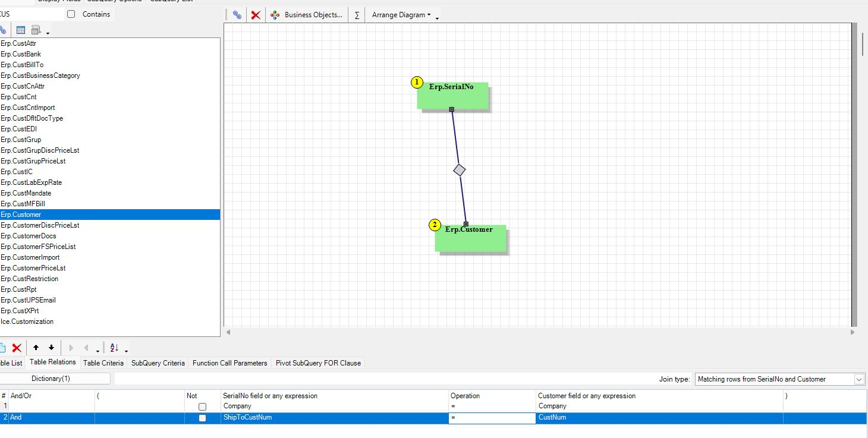
Task: Switch to Table Criteria tab
Action: point(103,363)
